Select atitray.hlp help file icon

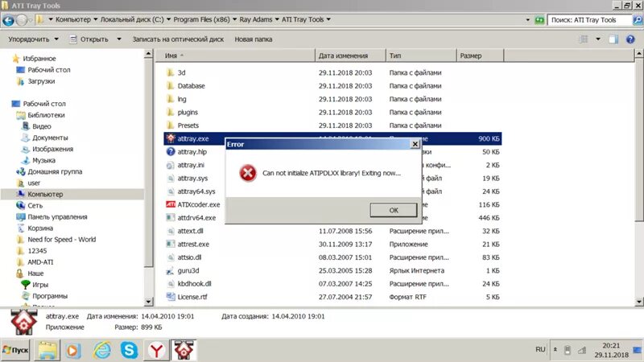coord(171,151)
